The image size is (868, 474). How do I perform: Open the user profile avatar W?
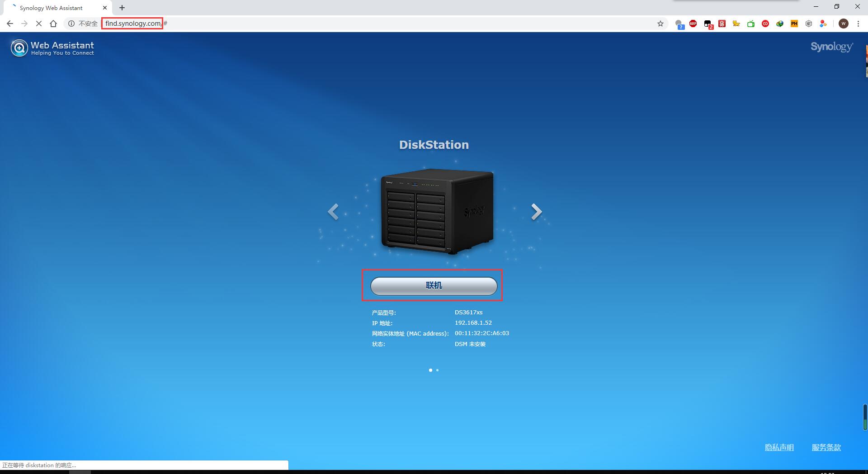[844, 24]
